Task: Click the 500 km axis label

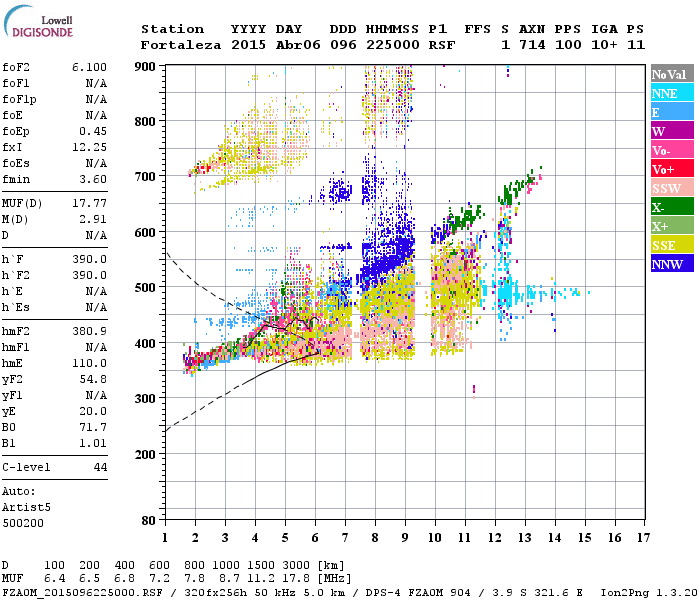Action: tap(145, 288)
